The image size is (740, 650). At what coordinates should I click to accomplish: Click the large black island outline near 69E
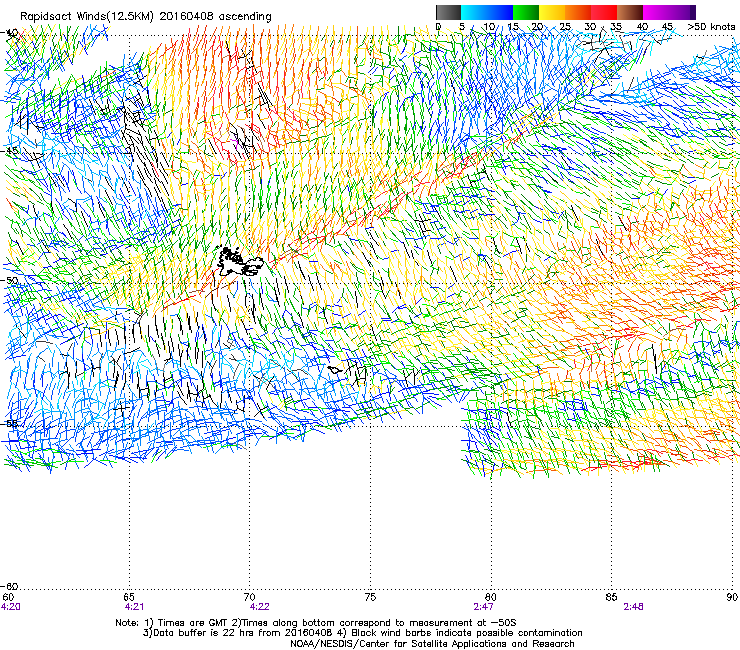239,262
